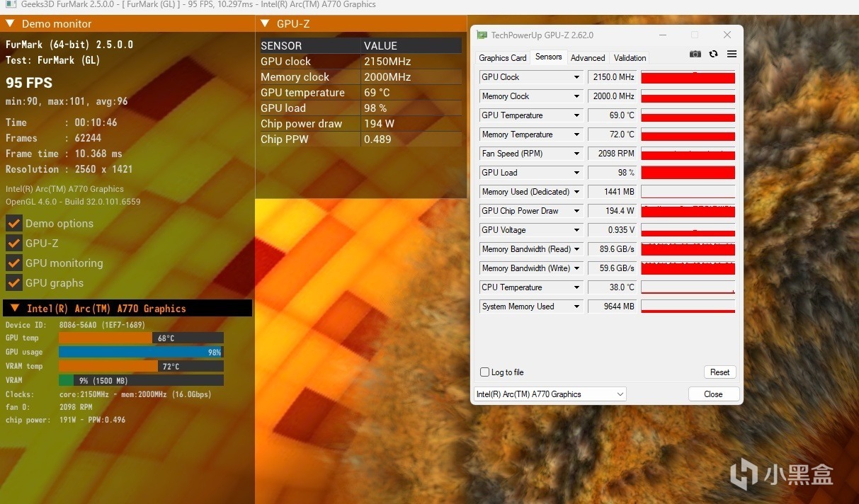Select the Sensors tab

coord(549,57)
